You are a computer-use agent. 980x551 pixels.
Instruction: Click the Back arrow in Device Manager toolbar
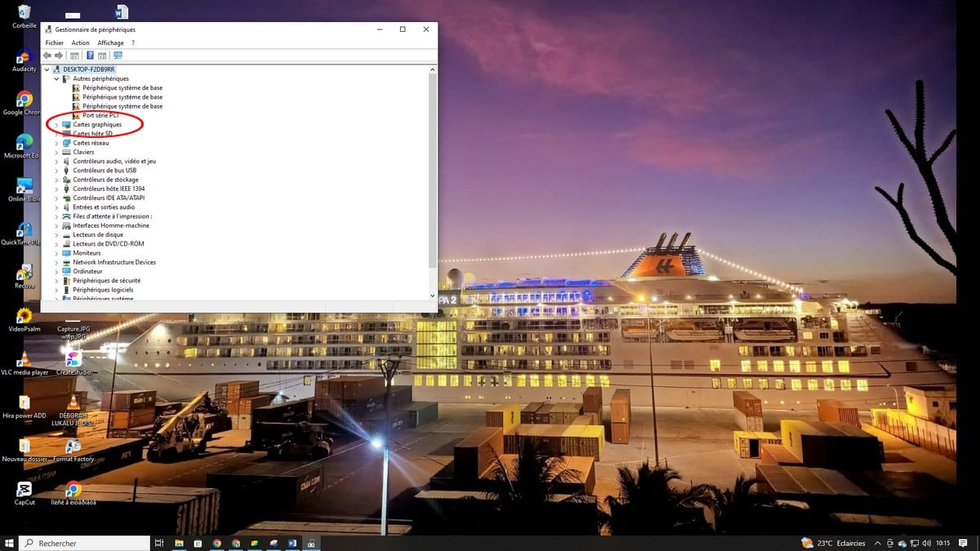tap(47, 56)
